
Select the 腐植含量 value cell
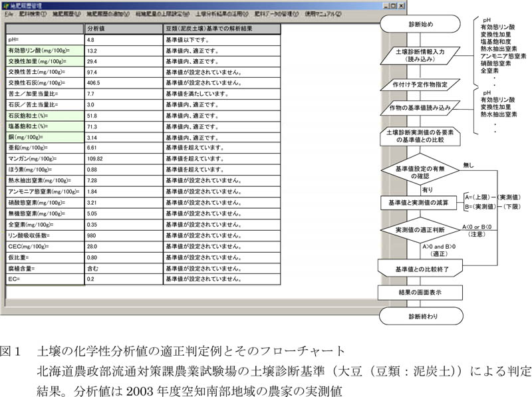coord(122,268)
